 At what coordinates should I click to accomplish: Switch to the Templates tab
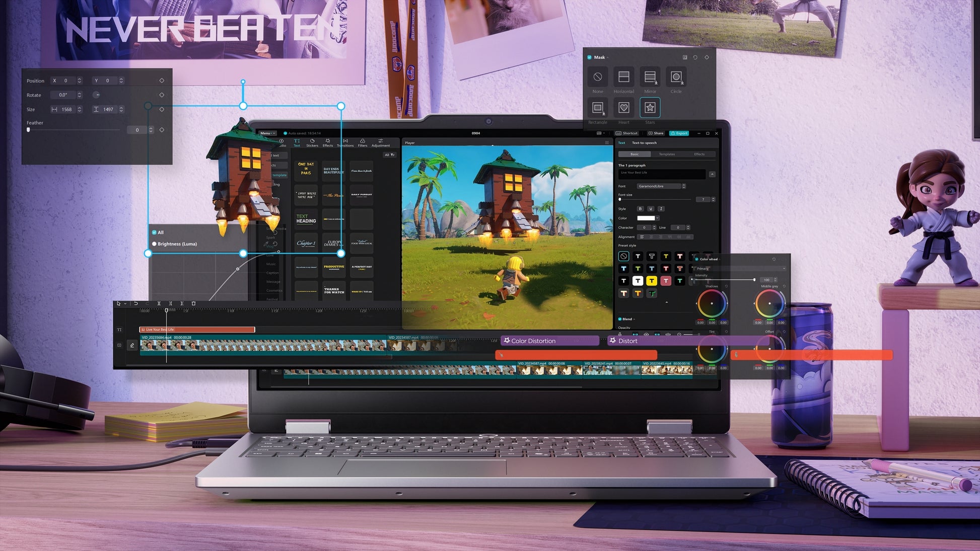pos(667,154)
